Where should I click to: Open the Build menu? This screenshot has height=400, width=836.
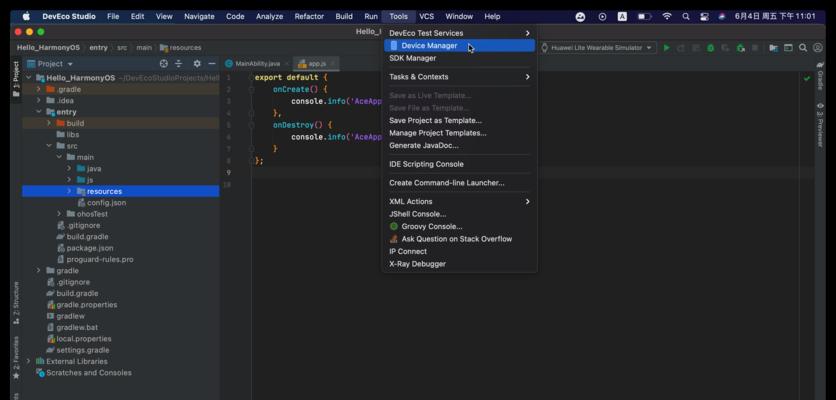(344, 17)
